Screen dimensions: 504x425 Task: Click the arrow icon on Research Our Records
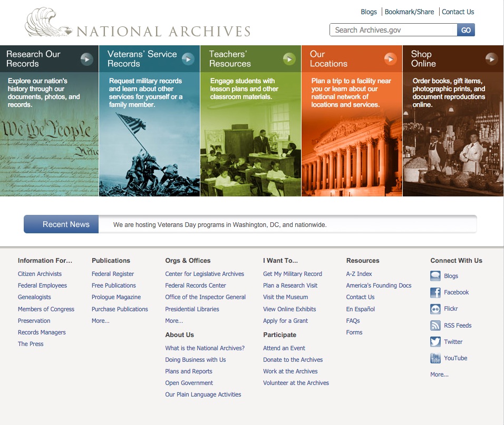point(86,59)
